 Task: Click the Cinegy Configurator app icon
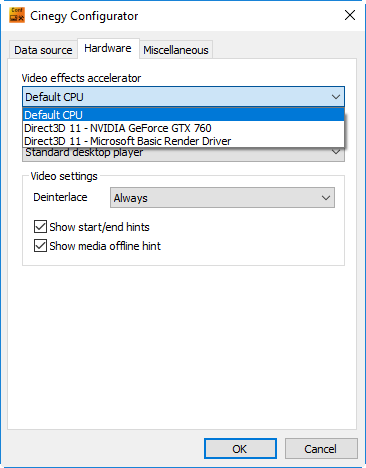17,15
